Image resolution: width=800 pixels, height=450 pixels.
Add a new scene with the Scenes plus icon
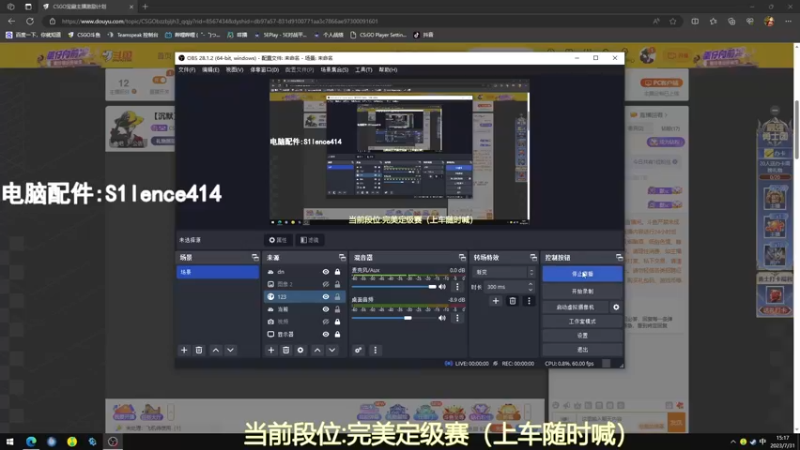(184, 350)
